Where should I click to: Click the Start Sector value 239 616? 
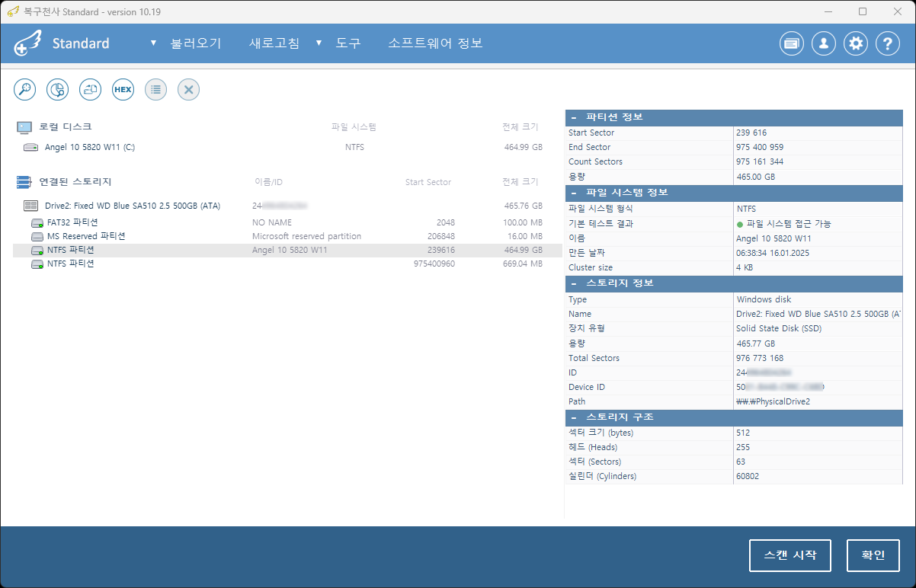(x=751, y=133)
